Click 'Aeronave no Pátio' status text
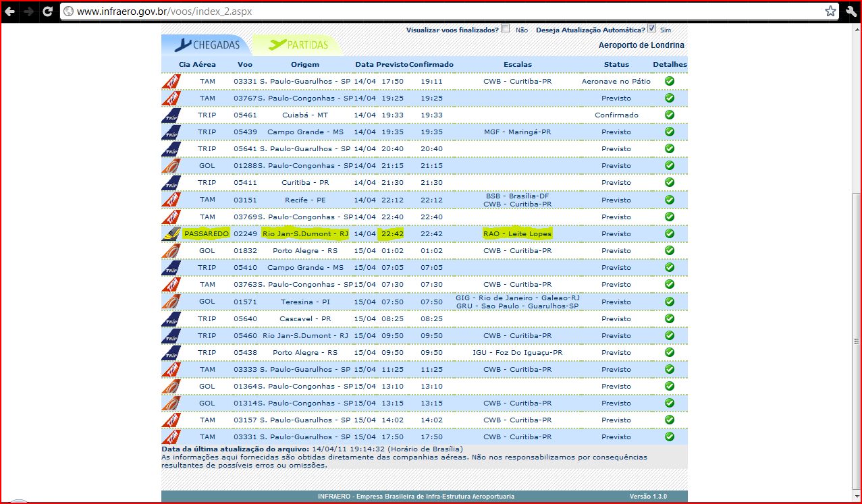Image resolution: width=862 pixels, height=504 pixels. [616, 81]
